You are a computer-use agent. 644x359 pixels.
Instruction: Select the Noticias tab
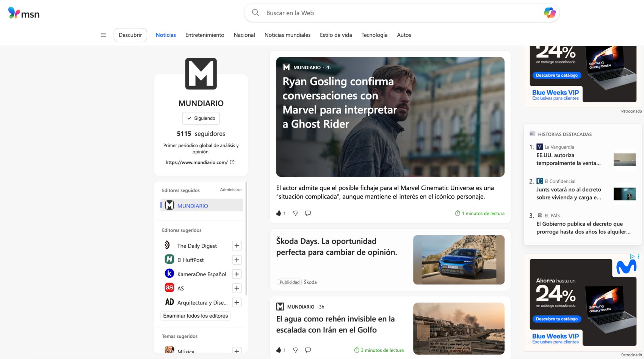166,35
